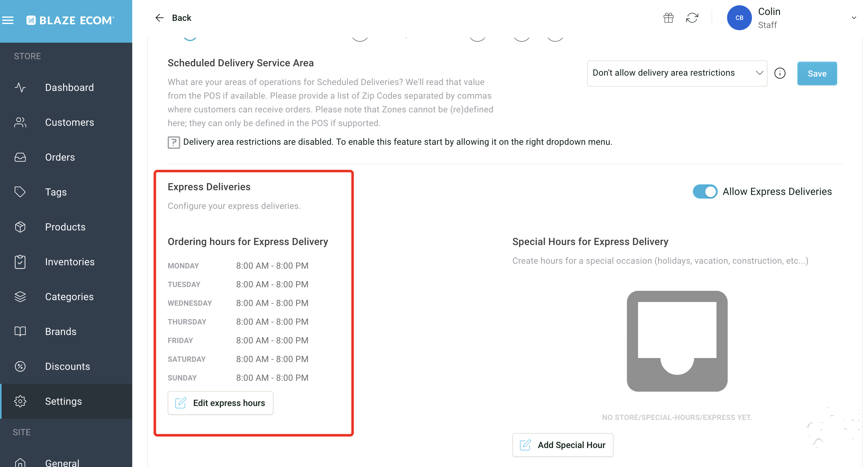868x467 pixels.
Task: Click the Orders inbox icon
Action: 20,158
